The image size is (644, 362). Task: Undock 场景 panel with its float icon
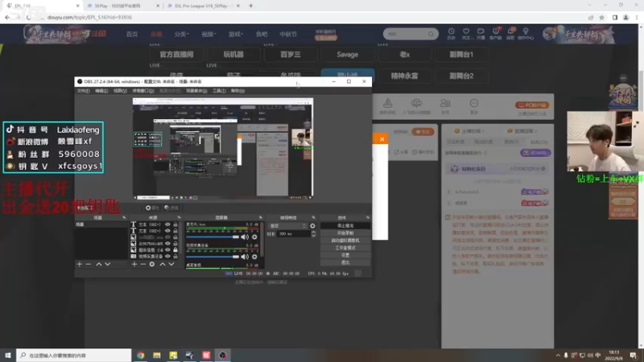(124, 217)
